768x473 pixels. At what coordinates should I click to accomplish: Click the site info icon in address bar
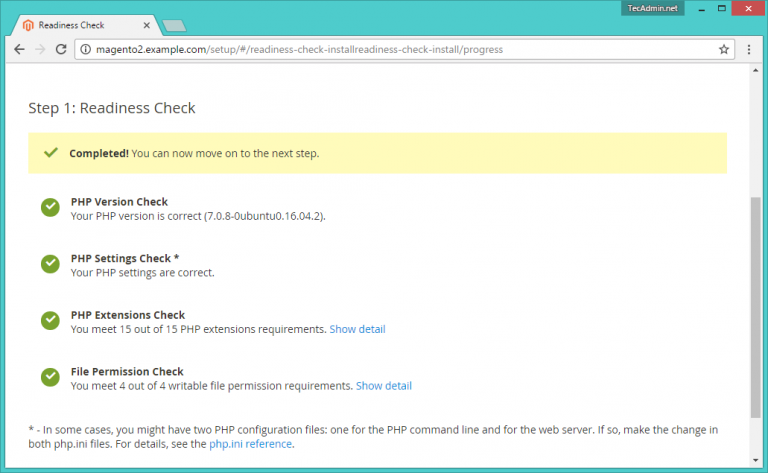tap(86, 48)
